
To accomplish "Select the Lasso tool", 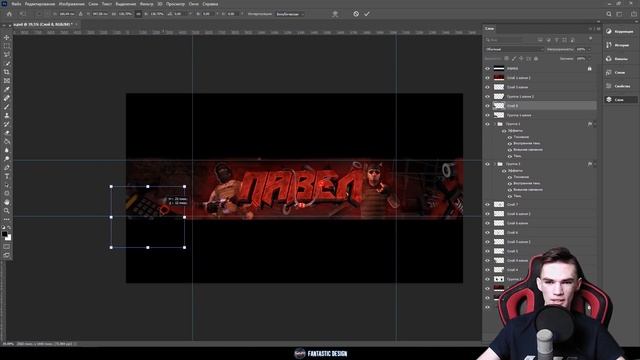I will pos(7,55).
